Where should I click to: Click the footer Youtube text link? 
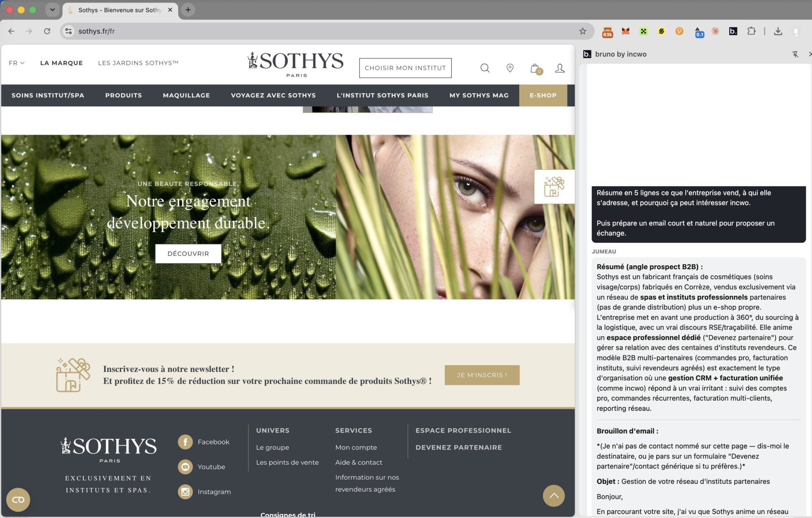(211, 467)
